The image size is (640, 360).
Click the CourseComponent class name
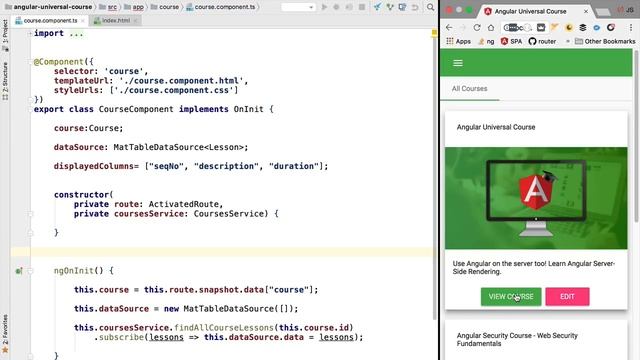tap(136, 109)
